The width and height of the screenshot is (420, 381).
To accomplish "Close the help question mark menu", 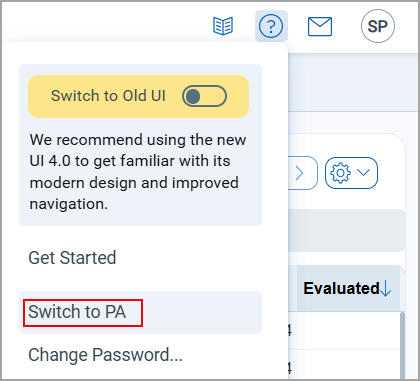I will coord(271,26).
